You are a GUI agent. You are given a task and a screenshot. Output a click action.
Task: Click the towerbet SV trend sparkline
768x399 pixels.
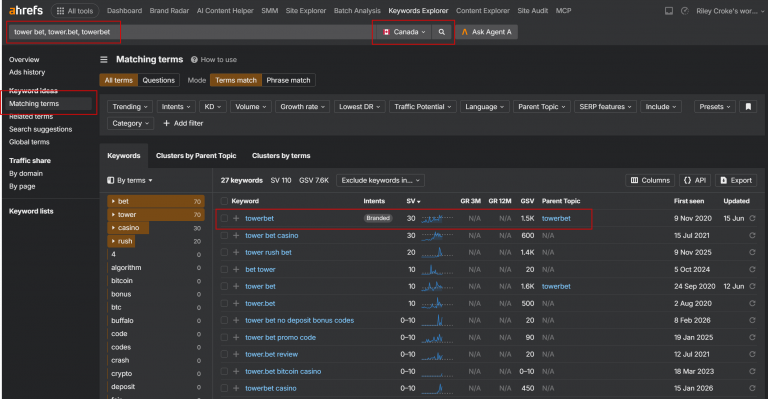(x=437, y=218)
